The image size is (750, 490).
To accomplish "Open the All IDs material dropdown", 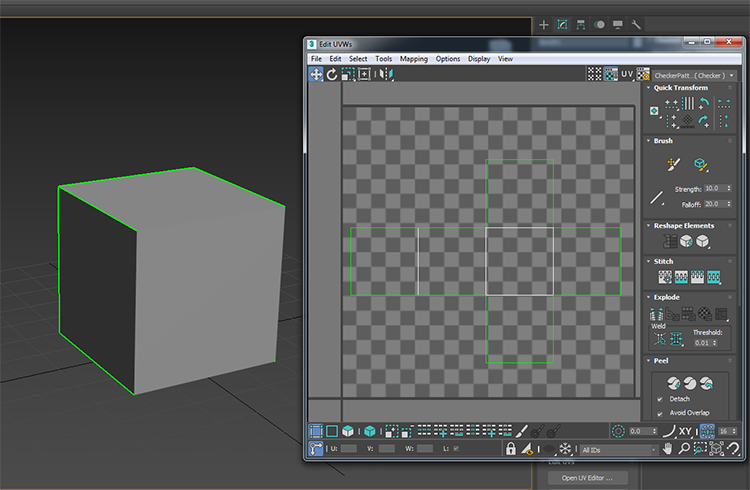I will coord(617,450).
